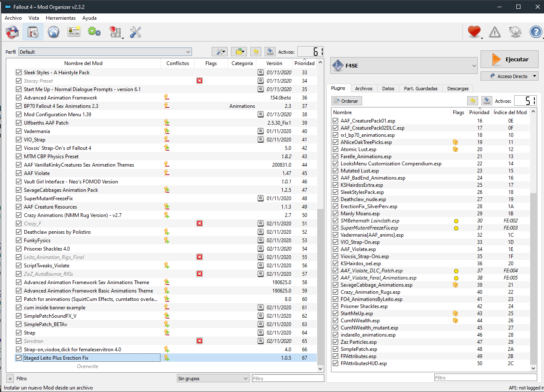544x392 pixels.
Task: Sort mods by Nombre del Mod header
Action: 83,63
